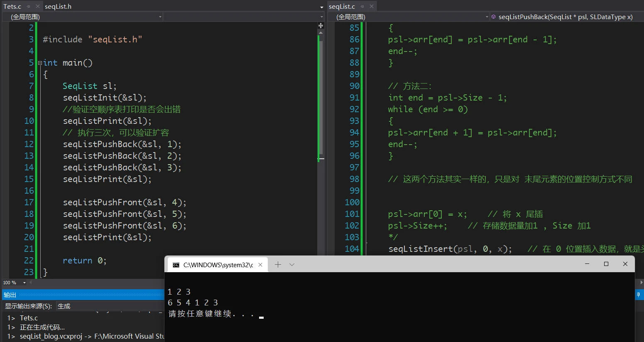Click line number 104 in seqList.c
This screenshot has height=342, width=644.
click(352, 249)
